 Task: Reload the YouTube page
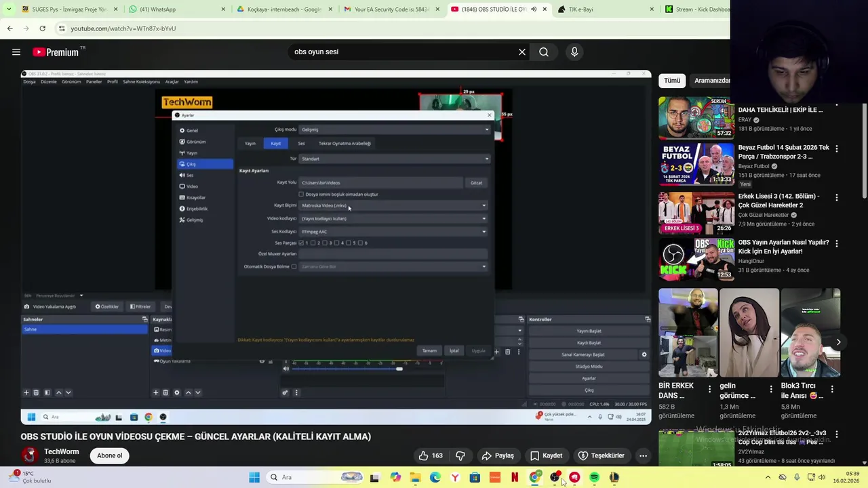coord(42,28)
